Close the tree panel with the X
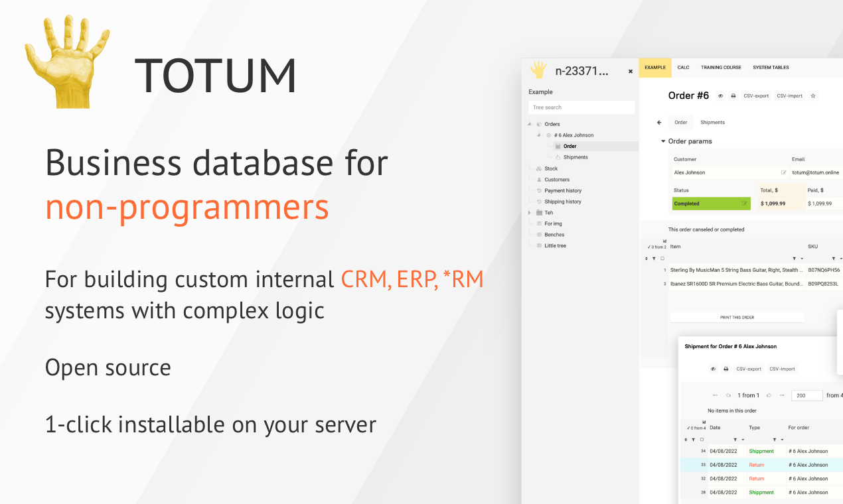843x504 pixels. 631,72
